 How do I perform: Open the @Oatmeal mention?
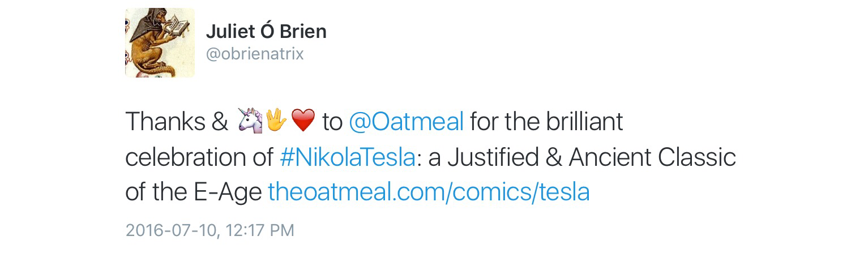tap(407, 122)
